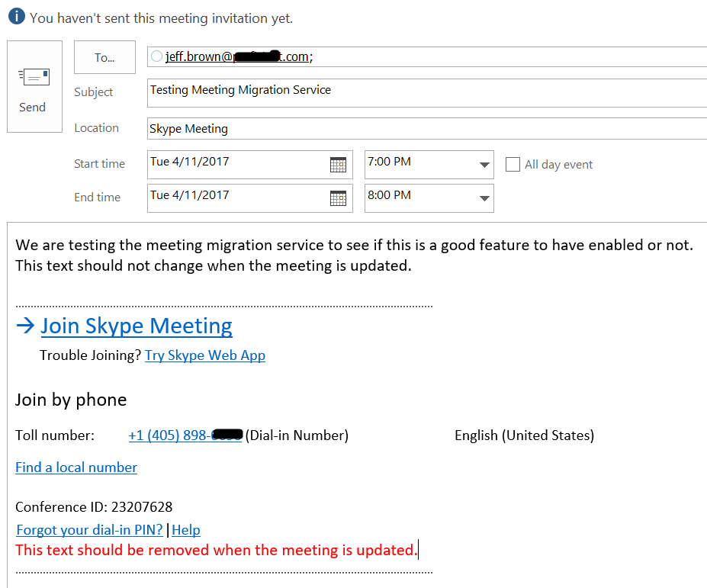707x588 pixels.
Task: Click the Toll number: label
Action: pos(55,435)
